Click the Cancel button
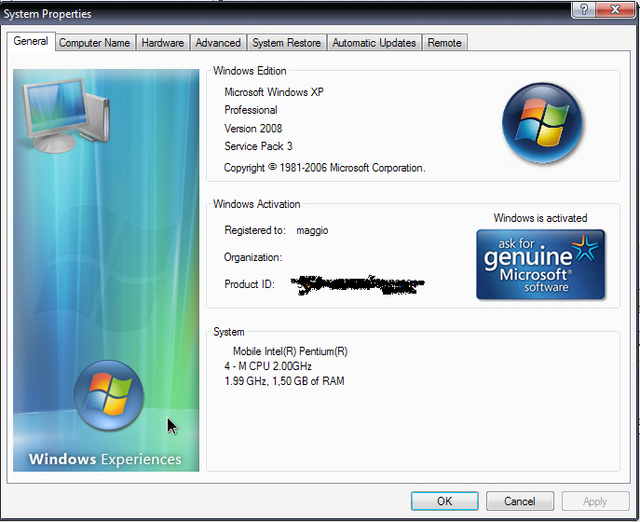Image resolution: width=640 pixels, height=522 pixels. click(x=520, y=501)
